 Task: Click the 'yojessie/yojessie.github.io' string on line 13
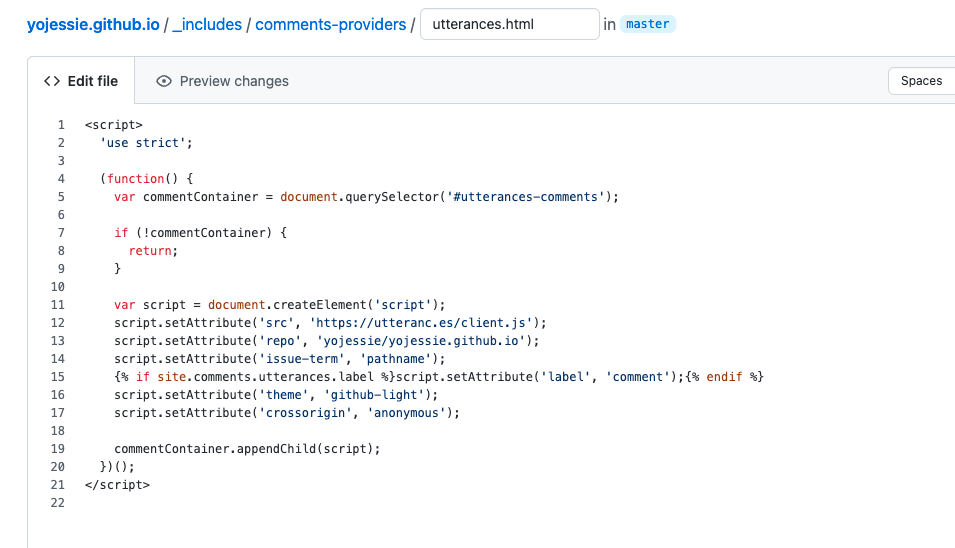click(x=421, y=341)
